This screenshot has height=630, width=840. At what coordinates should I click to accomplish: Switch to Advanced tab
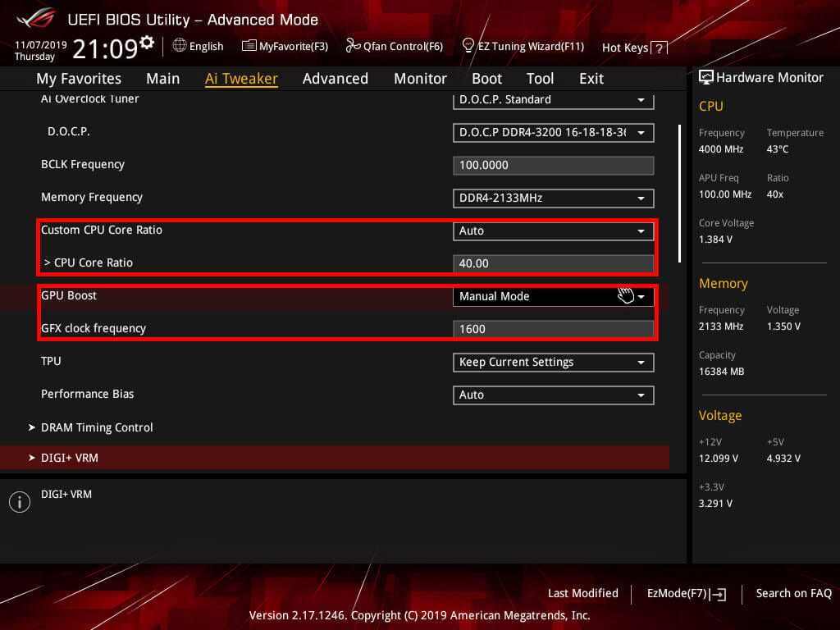click(x=336, y=79)
